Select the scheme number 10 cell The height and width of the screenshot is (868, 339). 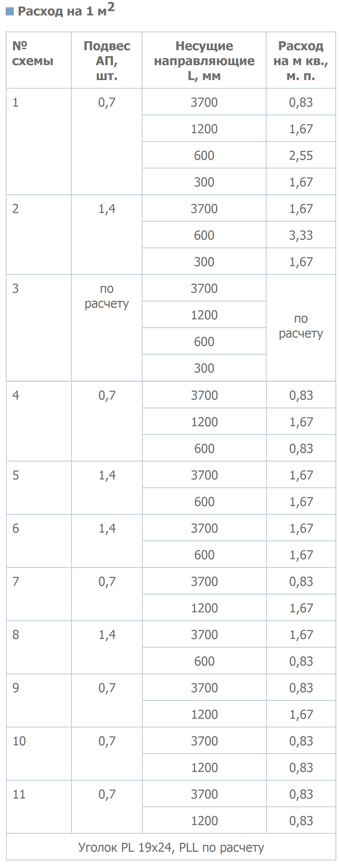pyautogui.click(x=39, y=753)
